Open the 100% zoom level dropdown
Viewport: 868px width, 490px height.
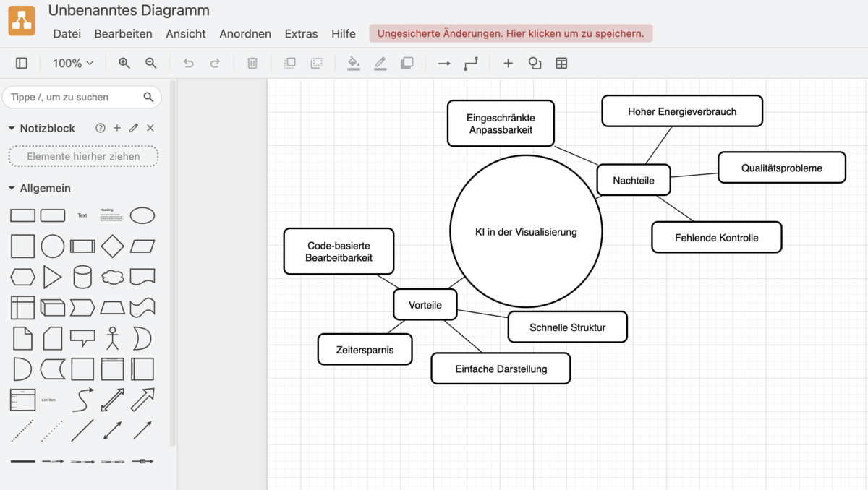point(73,64)
